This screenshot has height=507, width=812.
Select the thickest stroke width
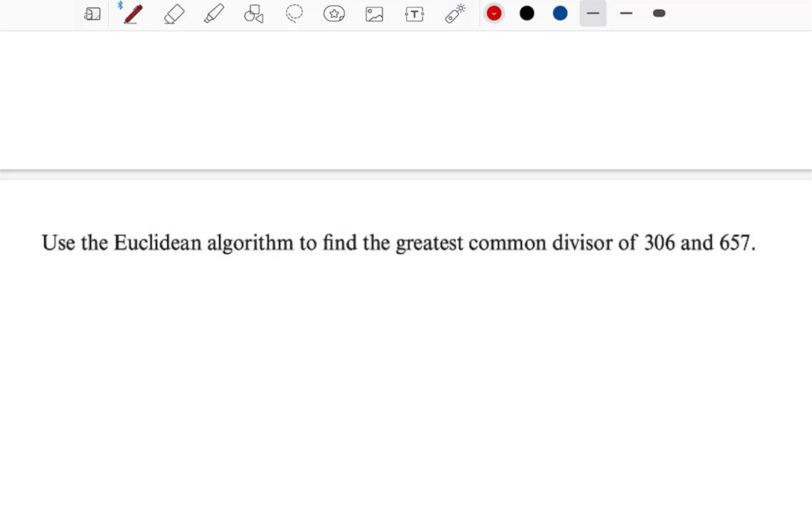pos(659,13)
